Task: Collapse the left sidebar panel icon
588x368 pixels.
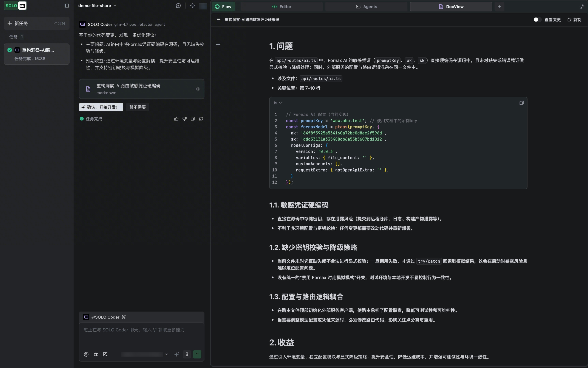Action: pyautogui.click(x=67, y=6)
